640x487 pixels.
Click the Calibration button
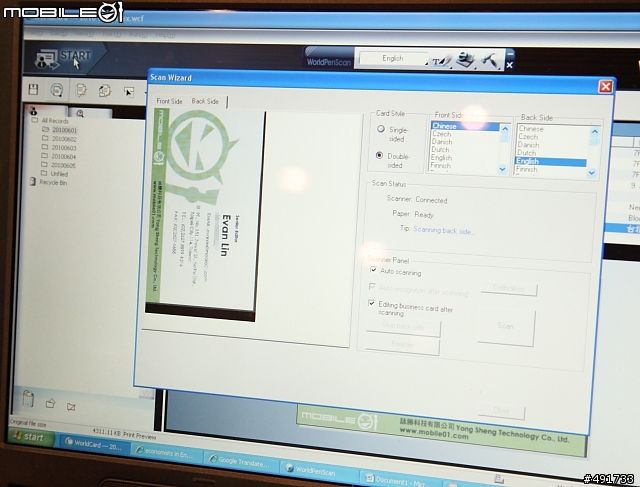[509, 288]
